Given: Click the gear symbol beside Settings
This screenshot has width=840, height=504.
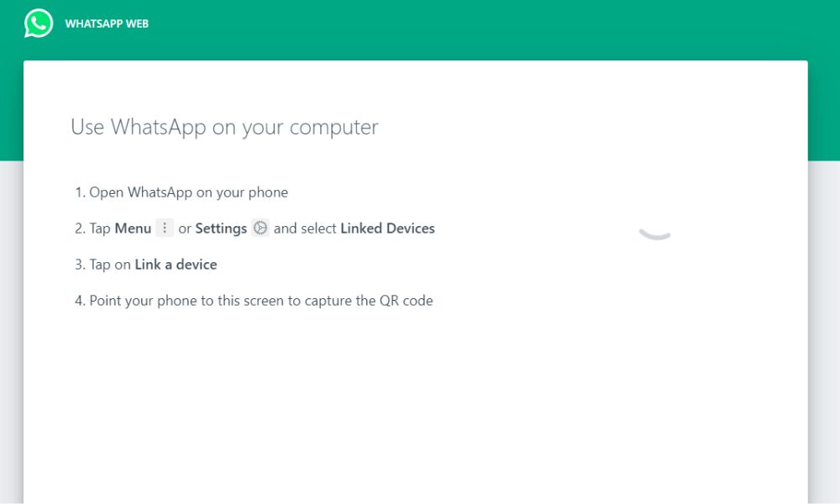Looking at the screenshot, I should coord(260,227).
